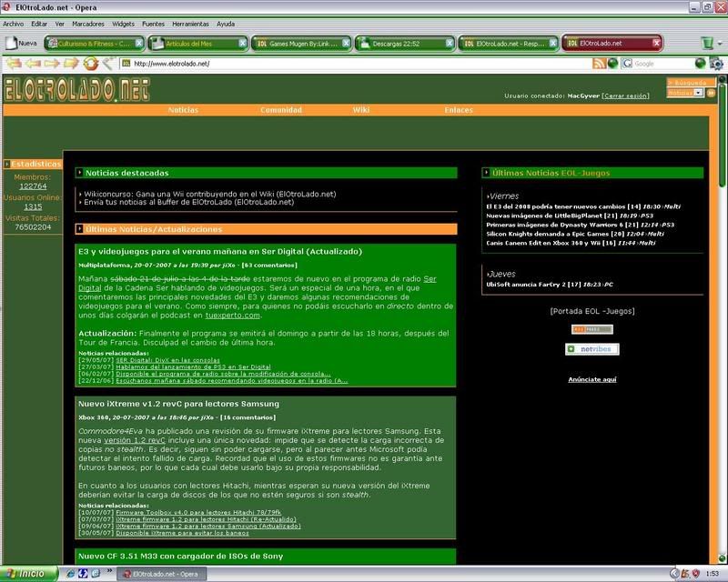The image size is (728, 582).
Task: Toggle the Noticias destacadas section arrow
Action: point(80,173)
